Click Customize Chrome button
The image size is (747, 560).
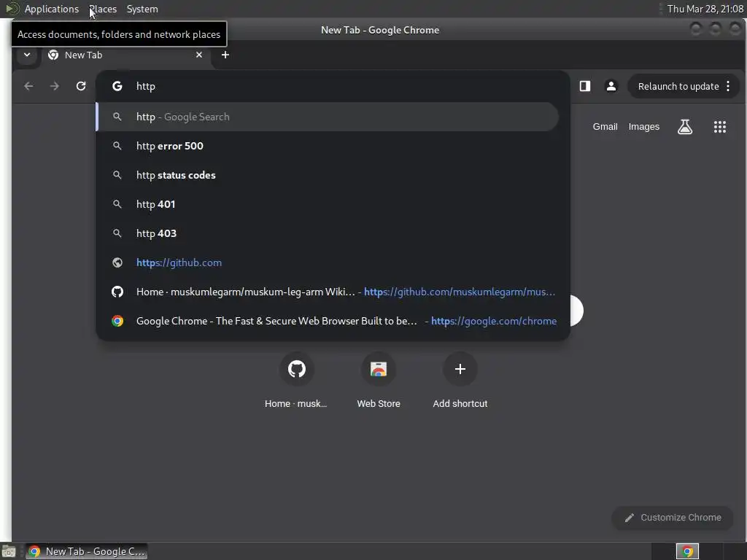[673, 518]
